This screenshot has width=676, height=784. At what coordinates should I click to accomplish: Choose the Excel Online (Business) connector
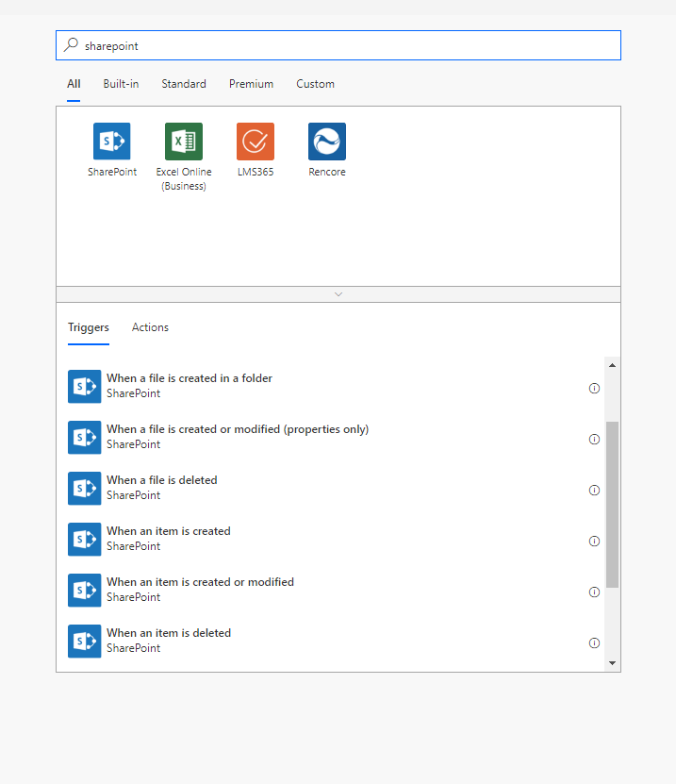(x=183, y=142)
